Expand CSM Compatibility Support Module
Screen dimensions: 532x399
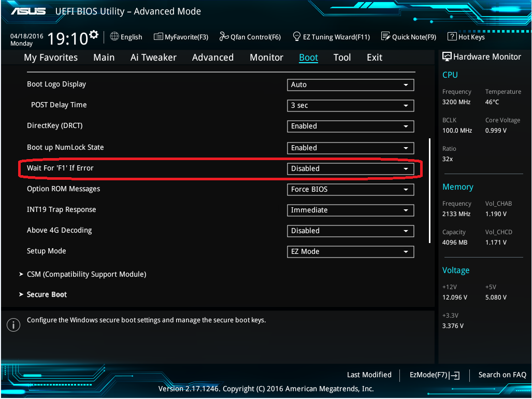(x=87, y=274)
